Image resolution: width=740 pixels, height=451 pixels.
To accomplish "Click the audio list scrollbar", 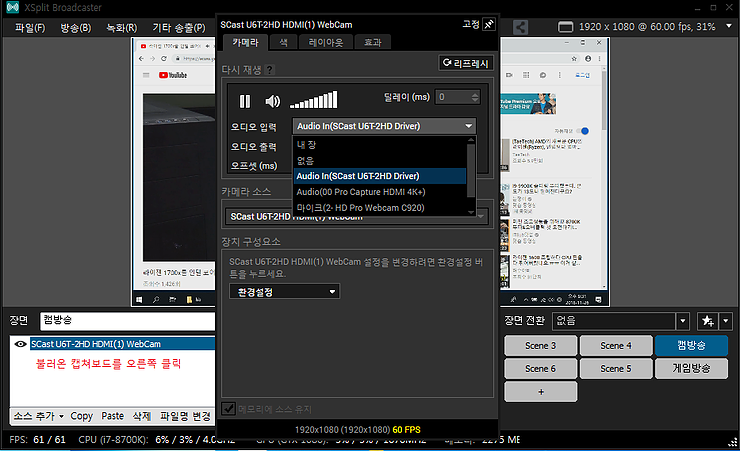I will (471, 170).
